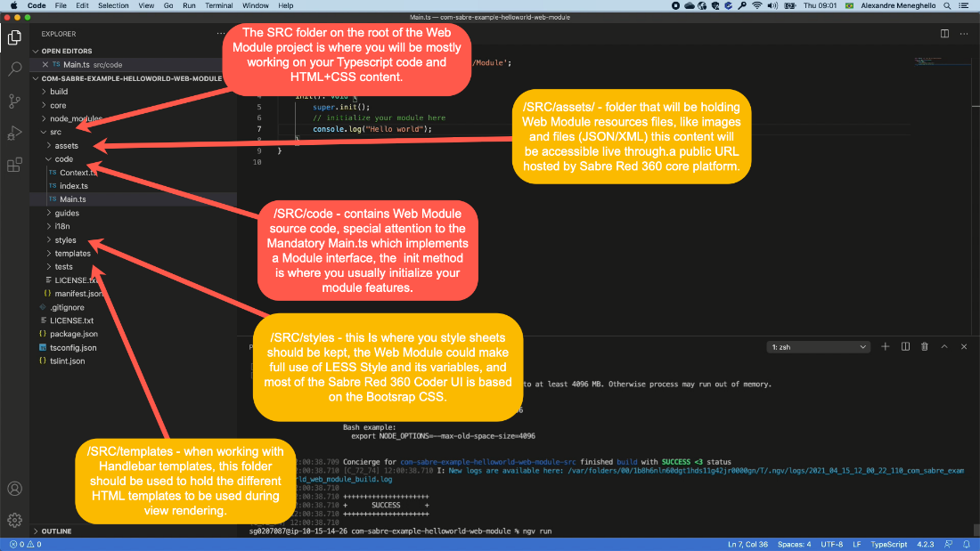
Task: Change file encoding via UTF-8
Action: click(832, 544)
